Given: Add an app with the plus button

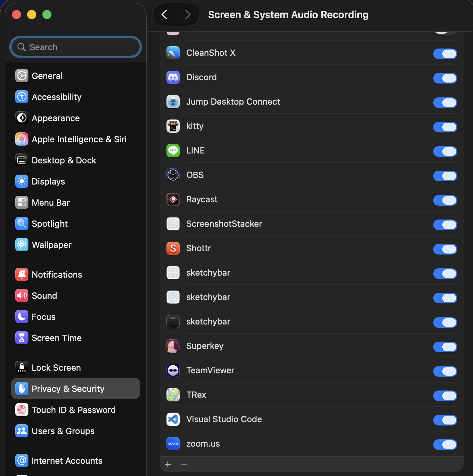Looking at the screenshot, I should (x=168, y=464).
